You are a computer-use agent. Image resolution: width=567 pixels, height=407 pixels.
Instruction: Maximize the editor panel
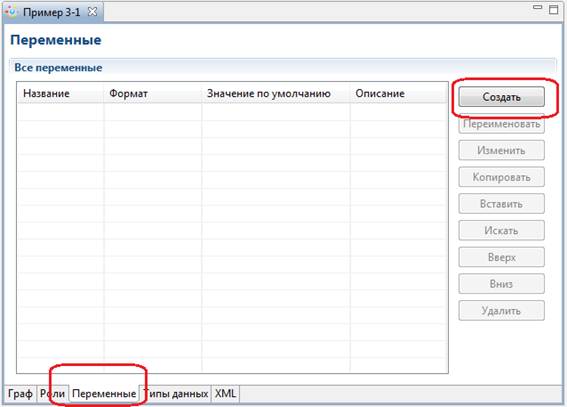click(x=554, y=10)
